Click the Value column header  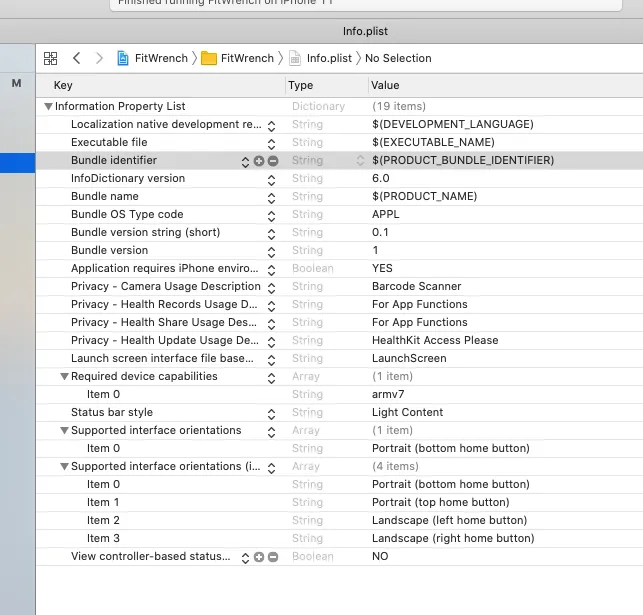point(385,85)
